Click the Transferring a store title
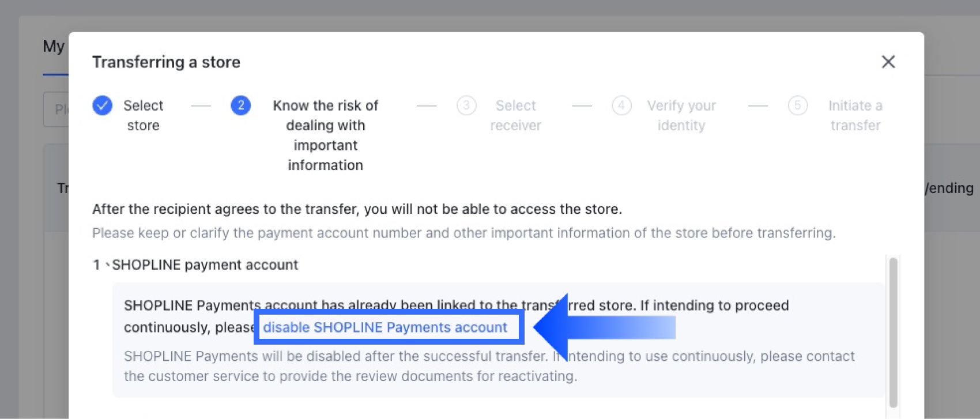This screenshot has width=980, height=419. point(166,62)
